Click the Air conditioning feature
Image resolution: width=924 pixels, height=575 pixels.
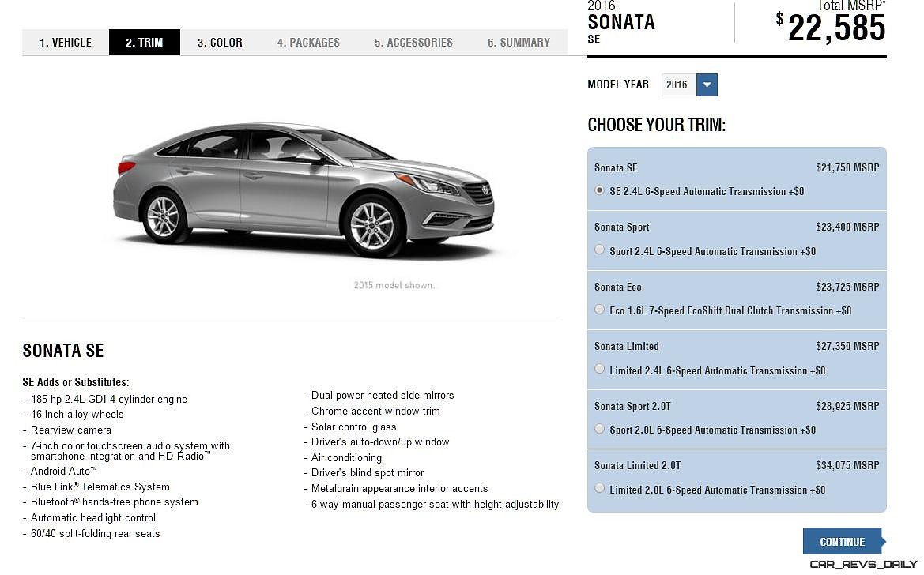click(x=346, y=458)
